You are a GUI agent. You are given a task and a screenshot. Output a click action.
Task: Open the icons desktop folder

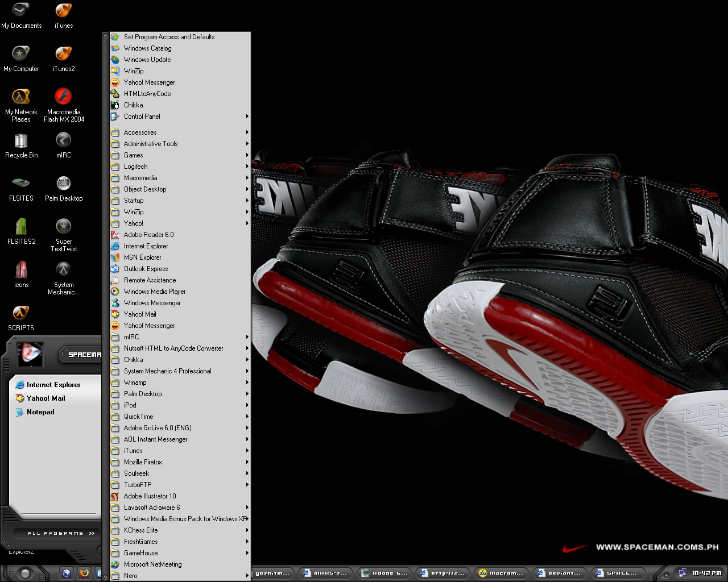[x=21, y=275]
